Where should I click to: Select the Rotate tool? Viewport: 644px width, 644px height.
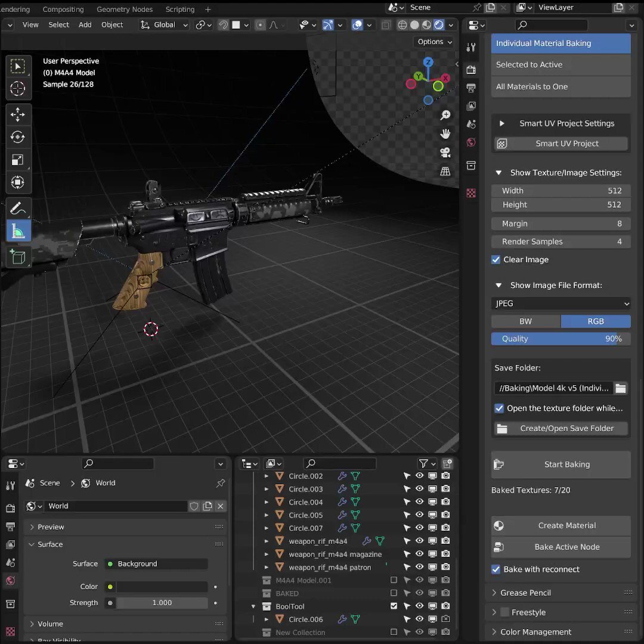[x=18, y=137]
